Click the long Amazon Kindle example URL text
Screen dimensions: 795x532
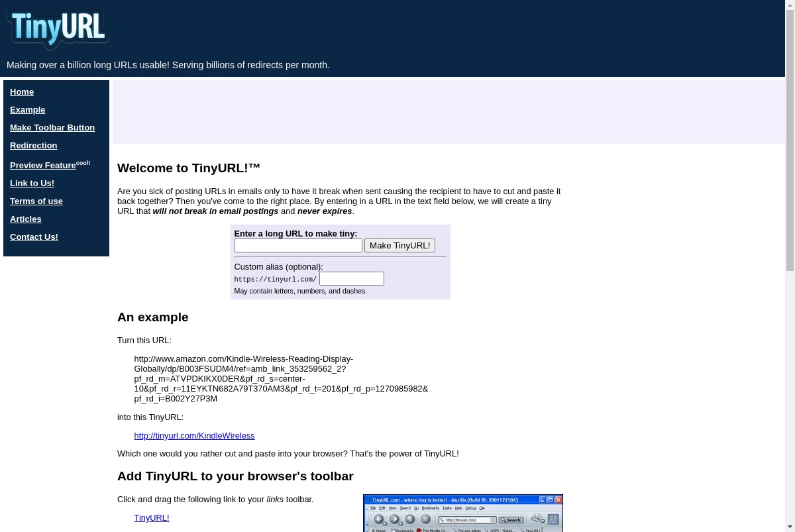point(281,378)
